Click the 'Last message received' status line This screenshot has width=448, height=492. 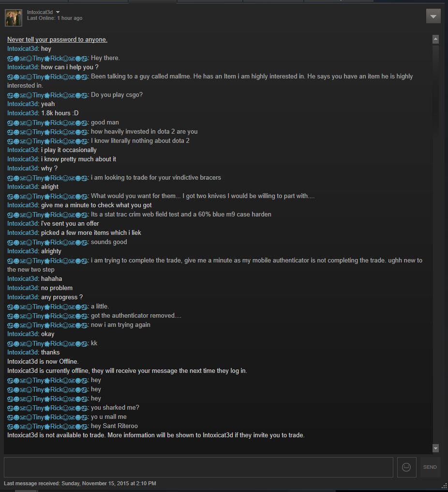80,484
